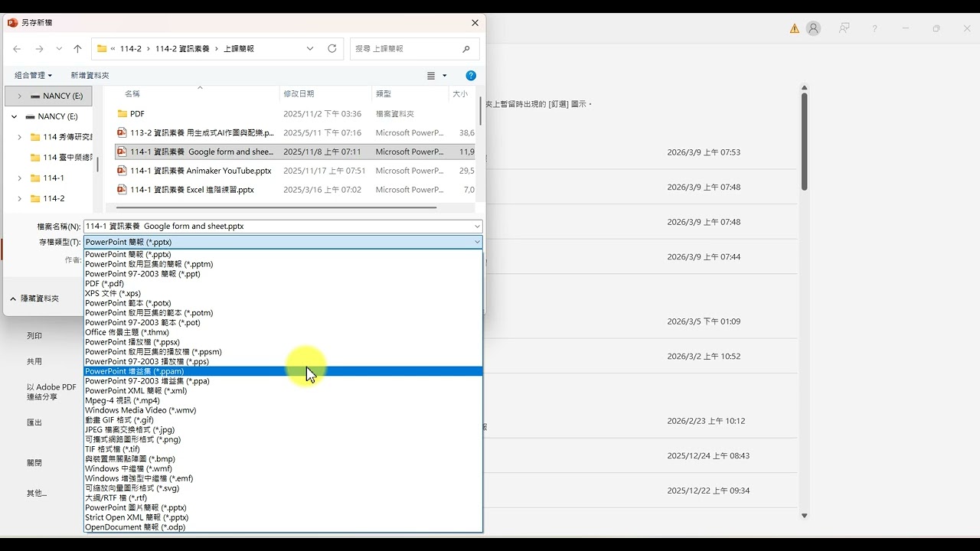Open 共用 in PowerPoint backstage
This screenshot has height=551, width=980.
coord(34,361)
